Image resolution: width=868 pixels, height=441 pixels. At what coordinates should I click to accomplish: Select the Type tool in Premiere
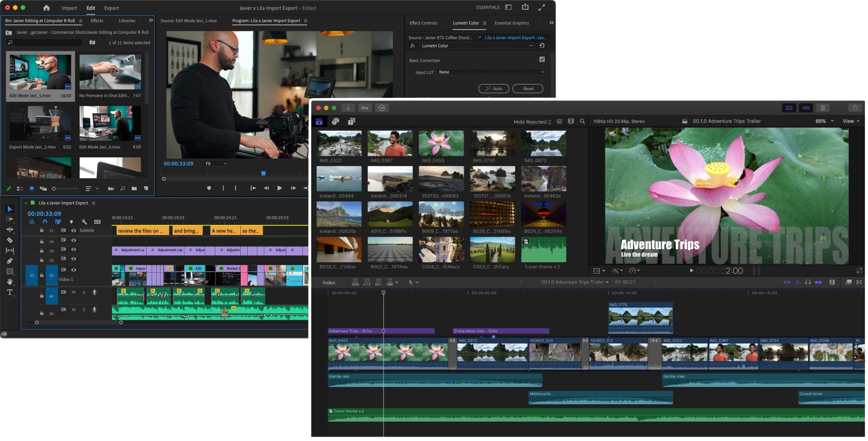point(10,292)
